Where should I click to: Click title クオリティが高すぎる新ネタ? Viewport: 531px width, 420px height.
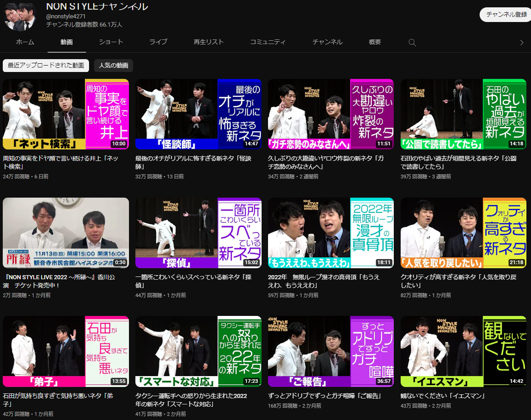click(458, 281)
